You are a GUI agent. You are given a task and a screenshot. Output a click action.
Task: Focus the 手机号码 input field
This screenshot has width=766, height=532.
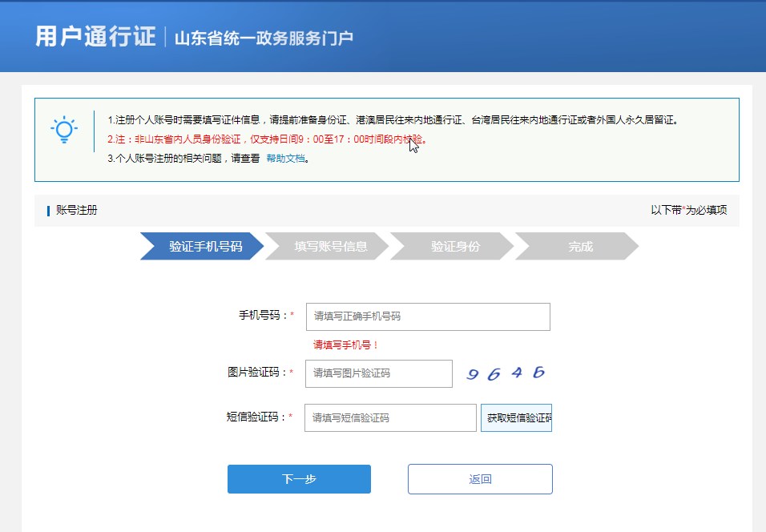click(x=428, y=316)
